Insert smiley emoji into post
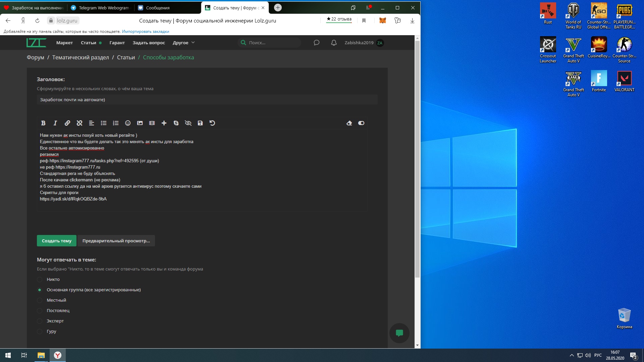The image size is (644, 362). pyautogui.click(x=128, y=123)
